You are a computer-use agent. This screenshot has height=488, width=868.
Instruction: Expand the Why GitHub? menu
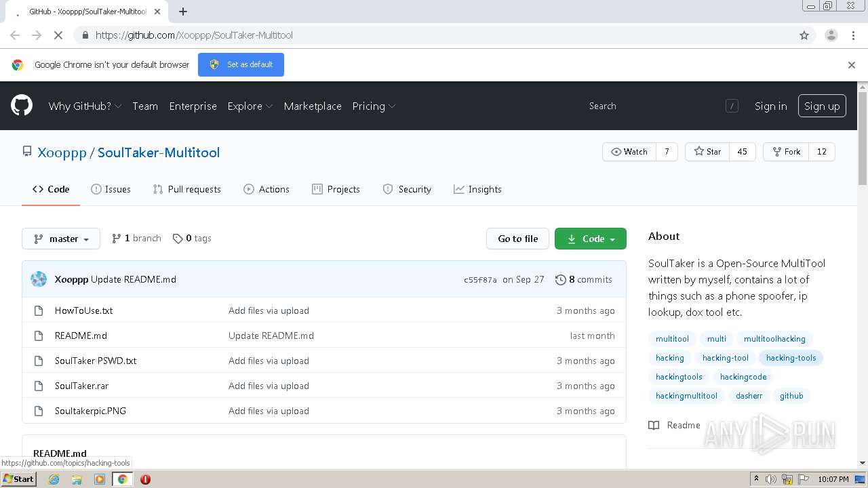pos(85,106)
